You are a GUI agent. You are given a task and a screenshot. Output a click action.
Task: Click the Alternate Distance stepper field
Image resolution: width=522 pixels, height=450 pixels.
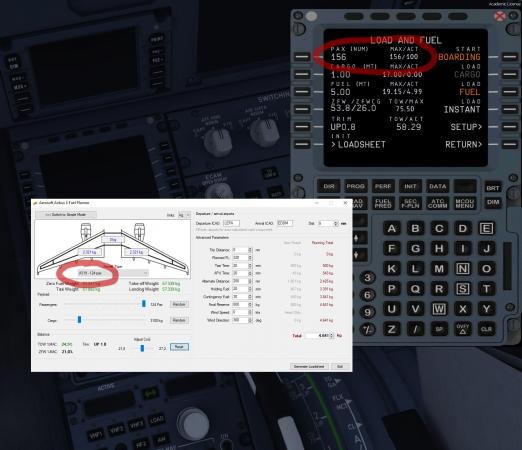pos(242,281)
